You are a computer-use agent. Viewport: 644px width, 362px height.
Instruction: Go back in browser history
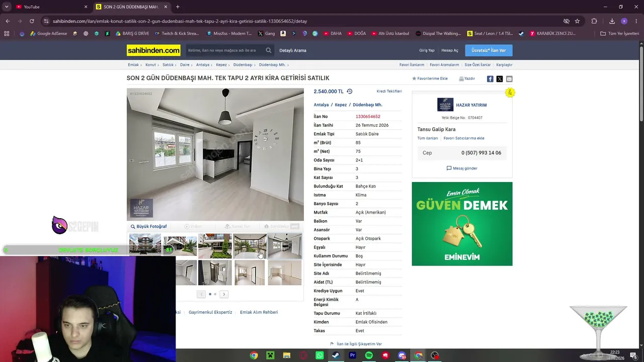coord(8,21)
